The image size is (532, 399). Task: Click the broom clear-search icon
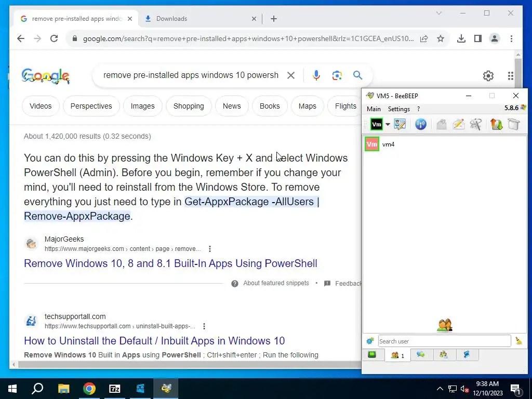tap(518, 341)
